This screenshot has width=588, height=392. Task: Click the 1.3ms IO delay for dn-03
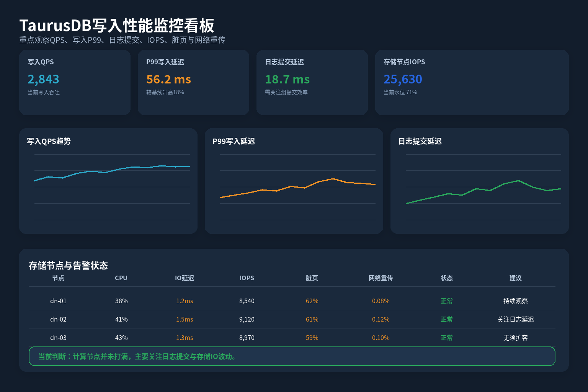(185, 338)
